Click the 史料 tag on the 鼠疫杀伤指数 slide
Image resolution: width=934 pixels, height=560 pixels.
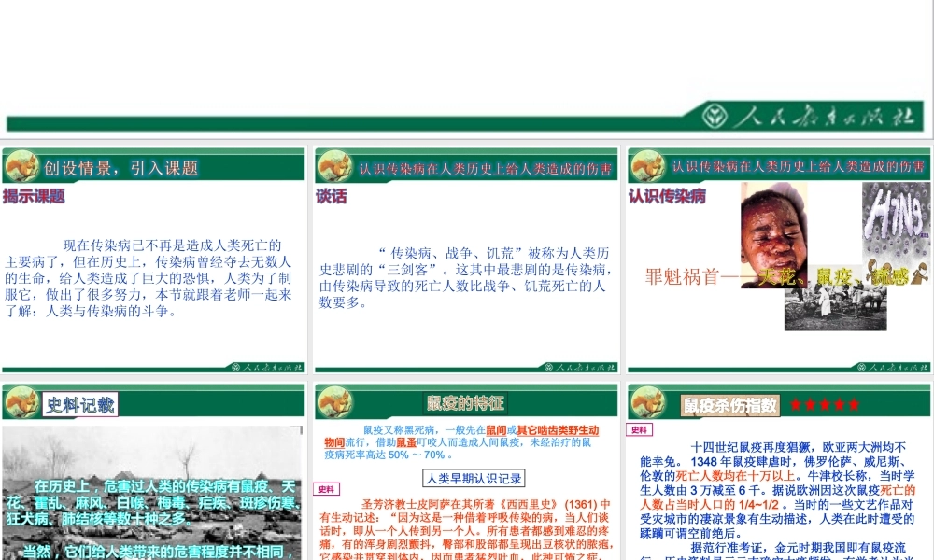click(x=639, y=429)
